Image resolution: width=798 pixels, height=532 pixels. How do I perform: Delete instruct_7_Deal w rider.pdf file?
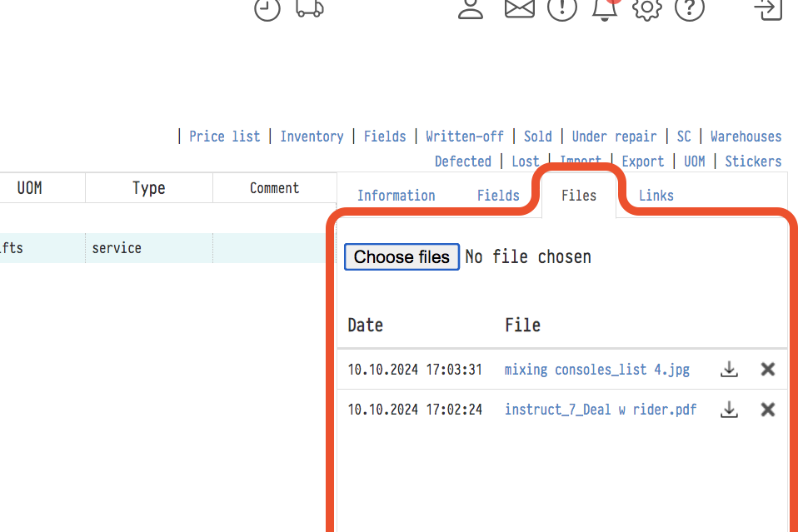[x=768, y=410]
